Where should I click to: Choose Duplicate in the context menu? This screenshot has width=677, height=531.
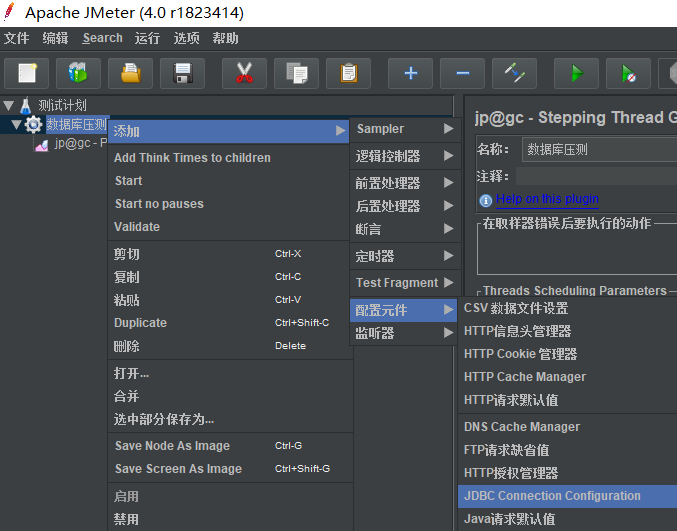(228, 322)
